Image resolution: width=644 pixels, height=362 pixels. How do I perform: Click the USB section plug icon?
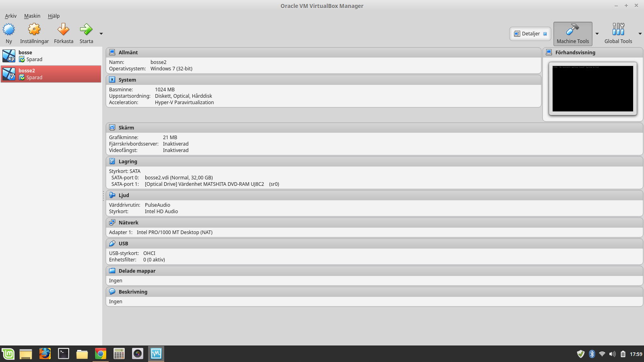click(x=112, y=243)
